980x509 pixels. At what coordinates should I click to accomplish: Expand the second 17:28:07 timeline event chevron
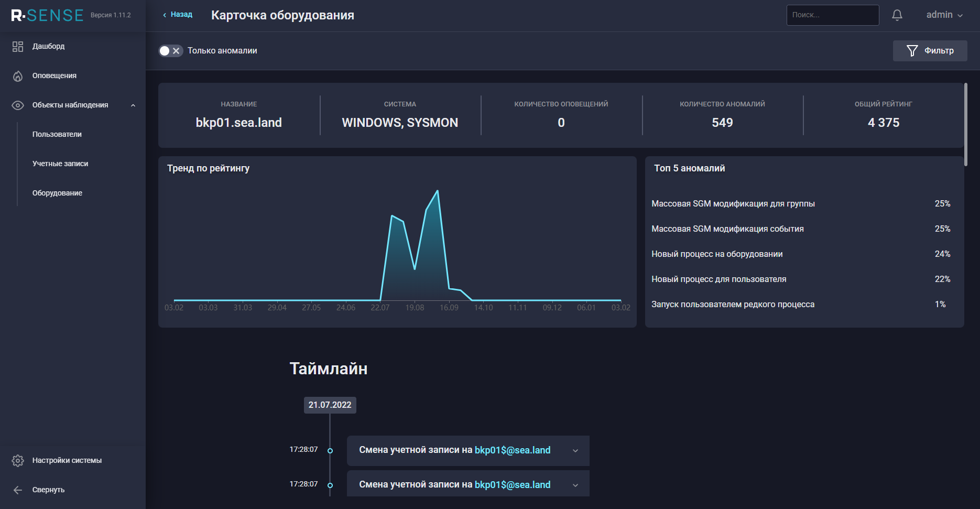click(575, 485)
